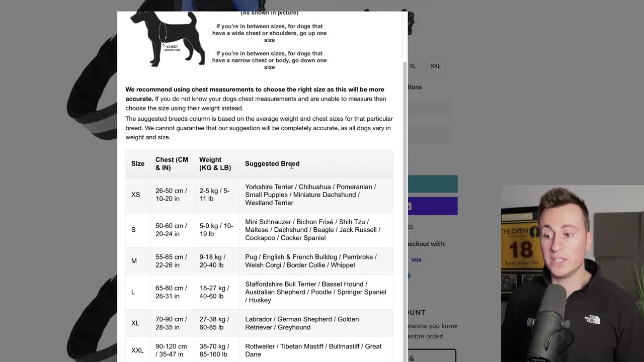Click the dog chest measurement diagram

[x=168, y=39]
